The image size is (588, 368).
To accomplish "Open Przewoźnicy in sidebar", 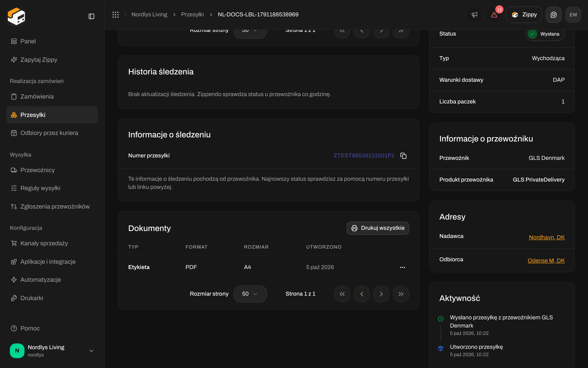I will 52,170.
